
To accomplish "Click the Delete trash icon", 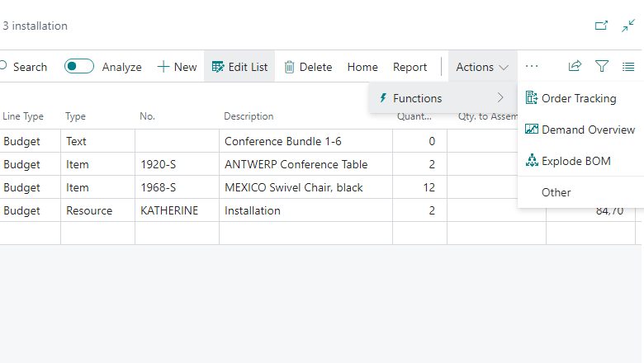I will (x=290, y=67).
